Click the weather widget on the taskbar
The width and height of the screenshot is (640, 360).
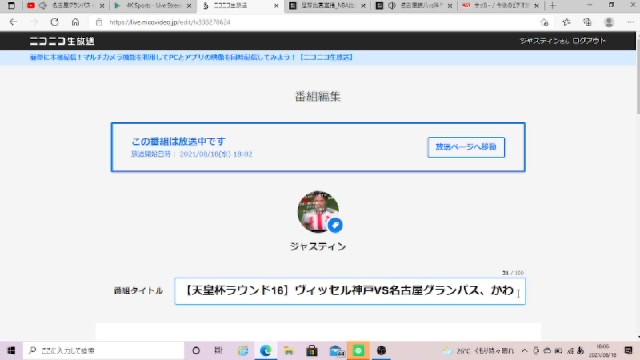click(478, 350)
